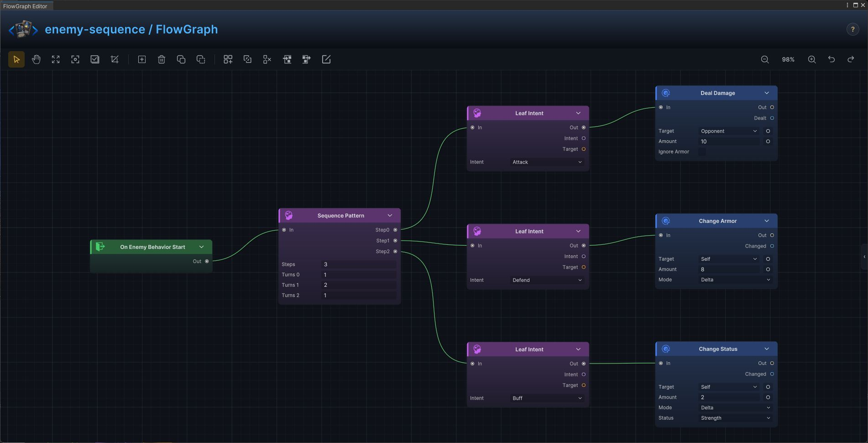Zoom in with magnifier plus icon
Screen dimensions: 868x443
(x=812, y=59)
